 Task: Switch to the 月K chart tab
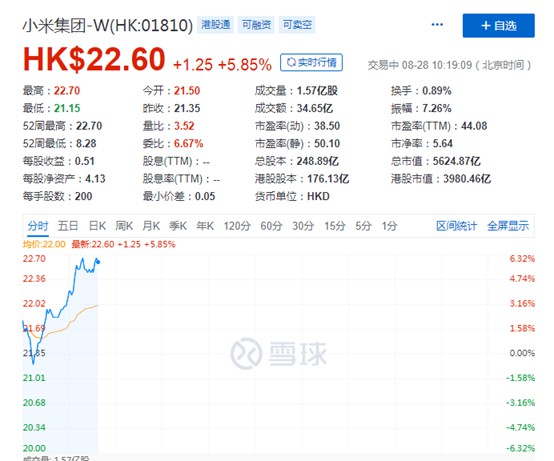pyautogui.click(x=151, y=226)
